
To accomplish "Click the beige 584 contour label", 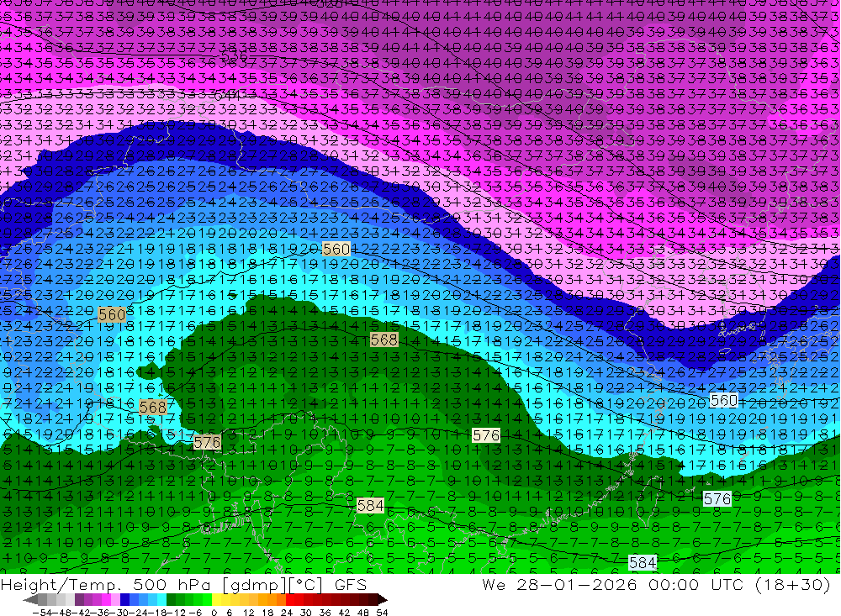I will tap(370, 506).
